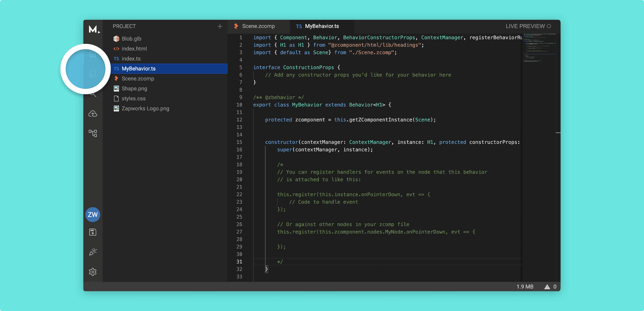Screen dimensions: 644x311
Task: Toggle the Live Preview indicator
Action: pos(528,26)
